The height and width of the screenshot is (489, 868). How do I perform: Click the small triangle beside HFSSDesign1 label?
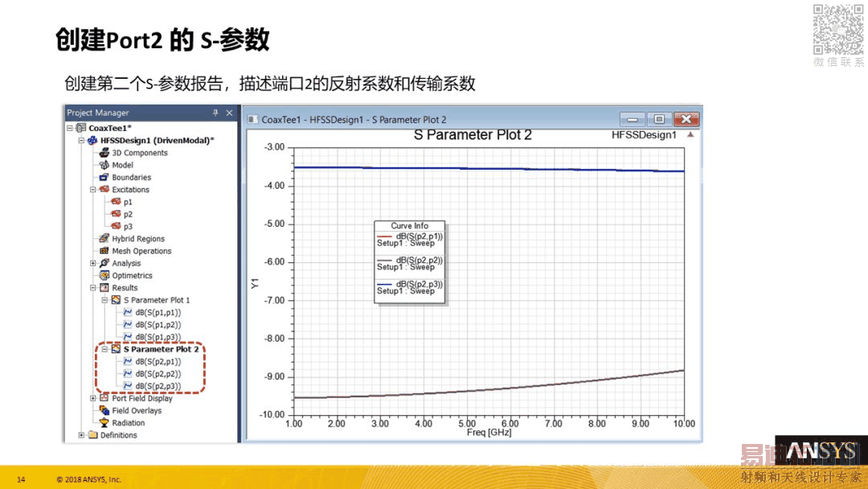click(x=690, y=134)
